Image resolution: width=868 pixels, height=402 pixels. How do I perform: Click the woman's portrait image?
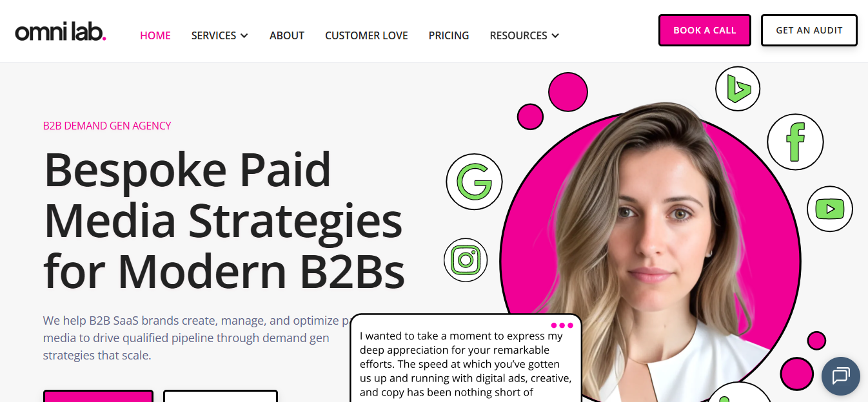point(650,258)
